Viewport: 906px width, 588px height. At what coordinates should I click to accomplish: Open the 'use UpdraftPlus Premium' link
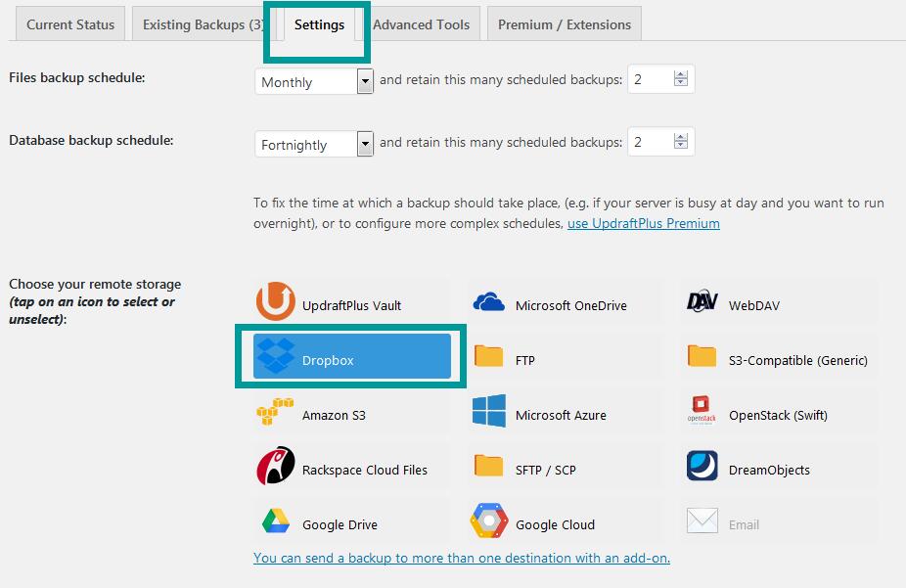tap(643, 223)
